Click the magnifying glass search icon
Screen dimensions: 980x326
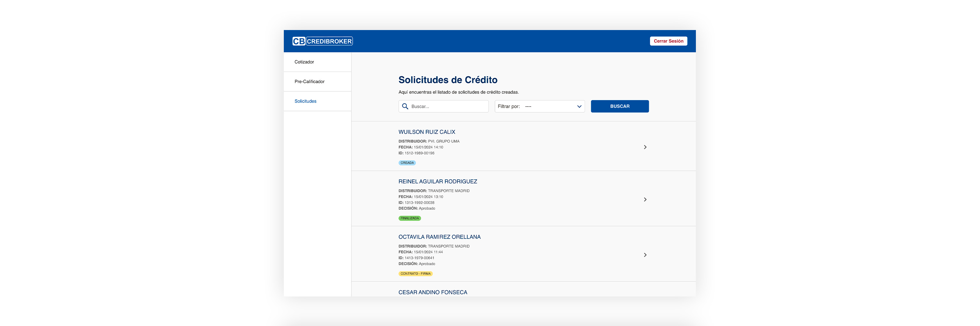tap(405, 106)
